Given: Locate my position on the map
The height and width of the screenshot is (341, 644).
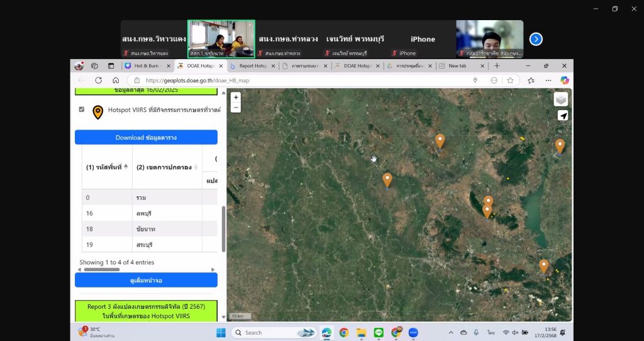Looking at the screenshot, I should coord(563,116).
